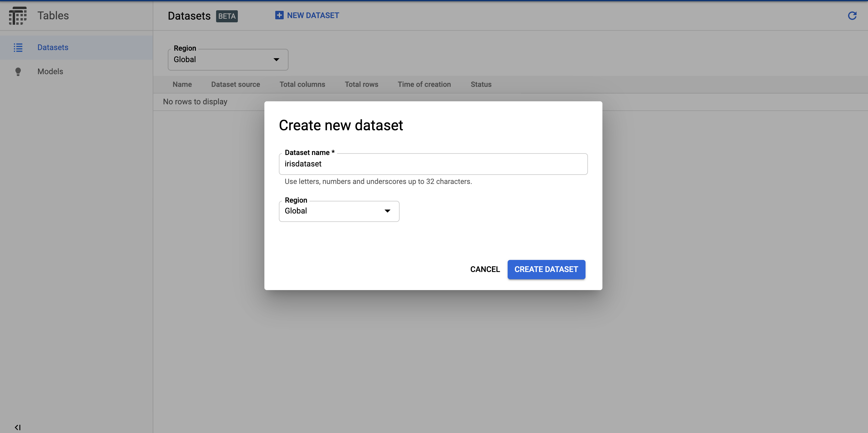Image resolution: width=868 pixels, height=433 pixels.
Task: Click the Status column header
Action: tap(481, 84)
